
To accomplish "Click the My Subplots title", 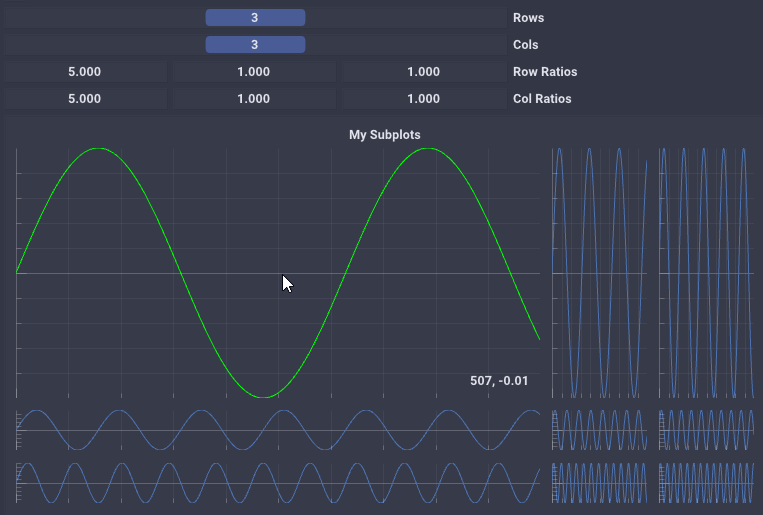I will click(x=384, y=134).
